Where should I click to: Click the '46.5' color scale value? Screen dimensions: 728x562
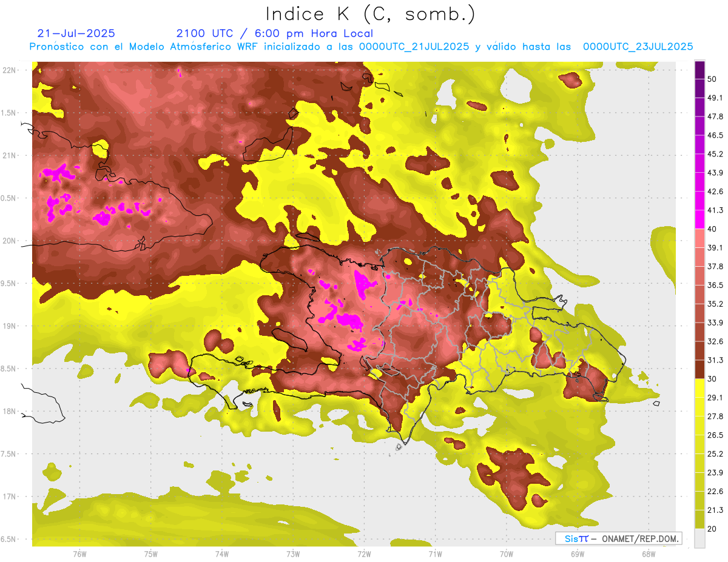click(715, 135)
